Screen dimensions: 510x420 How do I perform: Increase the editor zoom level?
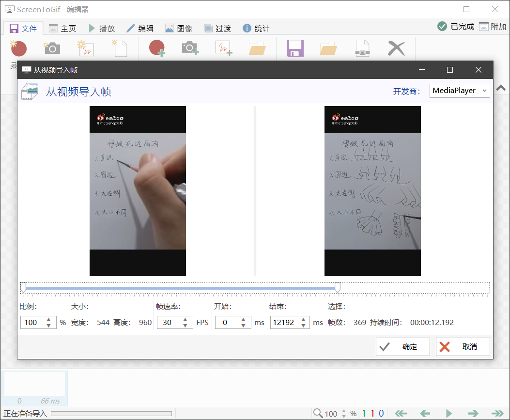[344, 411]
